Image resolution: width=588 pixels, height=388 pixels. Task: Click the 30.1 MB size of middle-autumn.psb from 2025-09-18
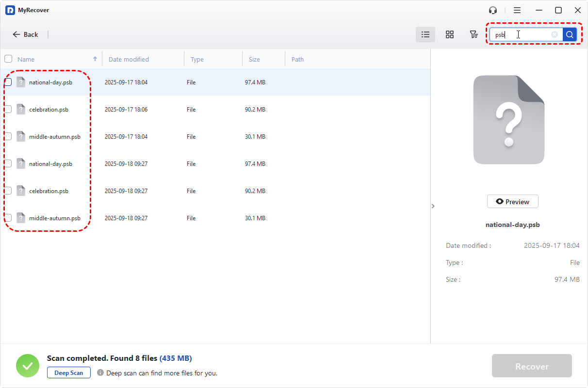pyautogui.click(x=255, y=218)
